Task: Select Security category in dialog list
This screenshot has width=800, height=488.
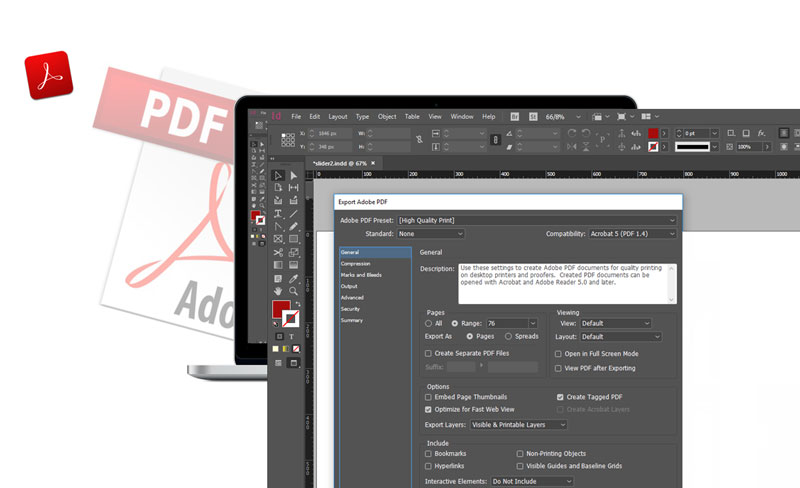Action: [x=350, y=309]
